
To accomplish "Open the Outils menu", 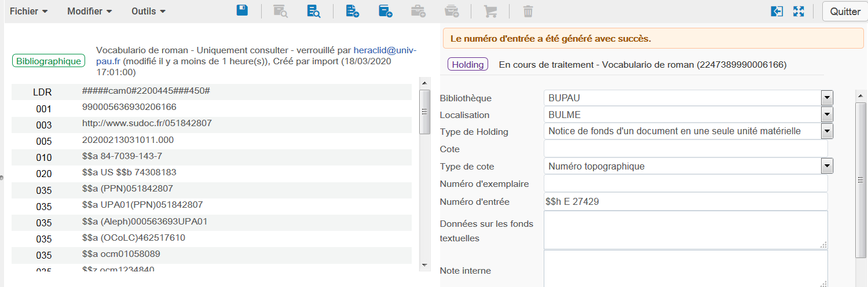I will 148,11.
